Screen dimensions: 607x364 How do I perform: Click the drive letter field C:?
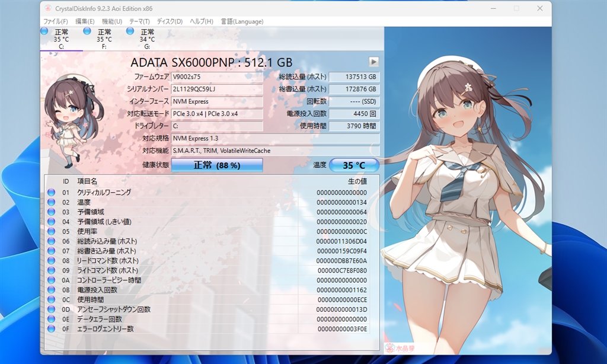217,126
